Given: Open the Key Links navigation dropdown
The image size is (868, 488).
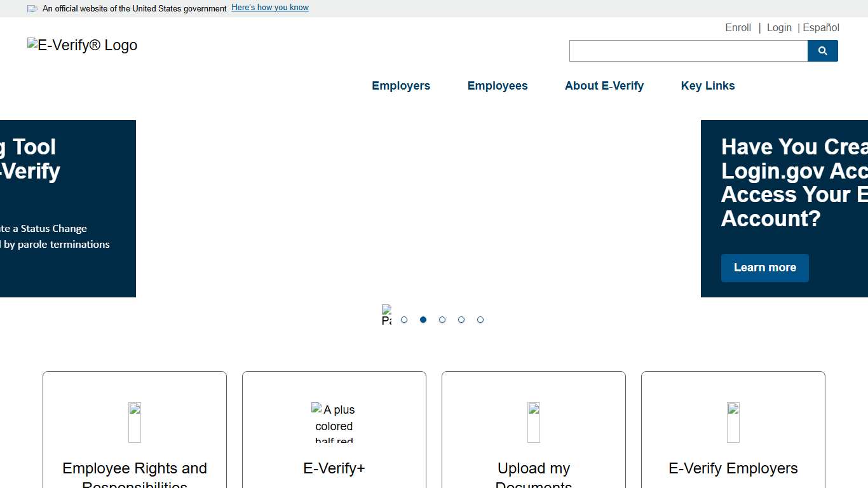Looking at the screenshot, I should [707, 86].
